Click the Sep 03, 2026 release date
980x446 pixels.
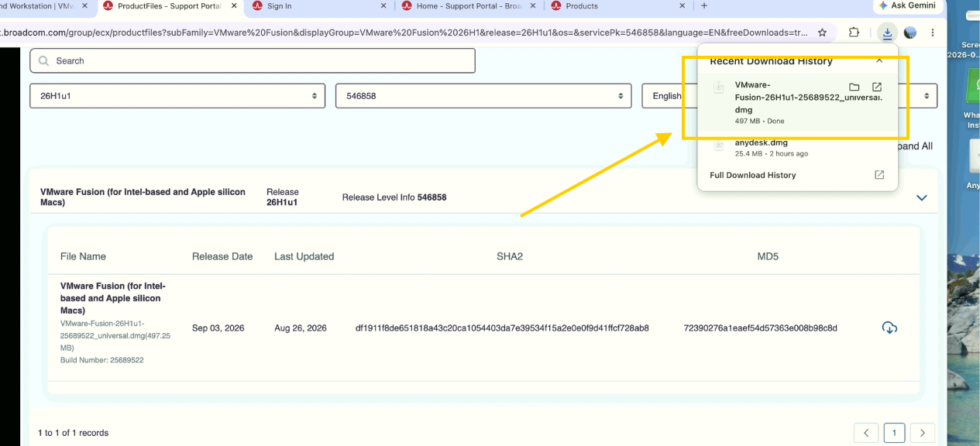coord(218,328)
